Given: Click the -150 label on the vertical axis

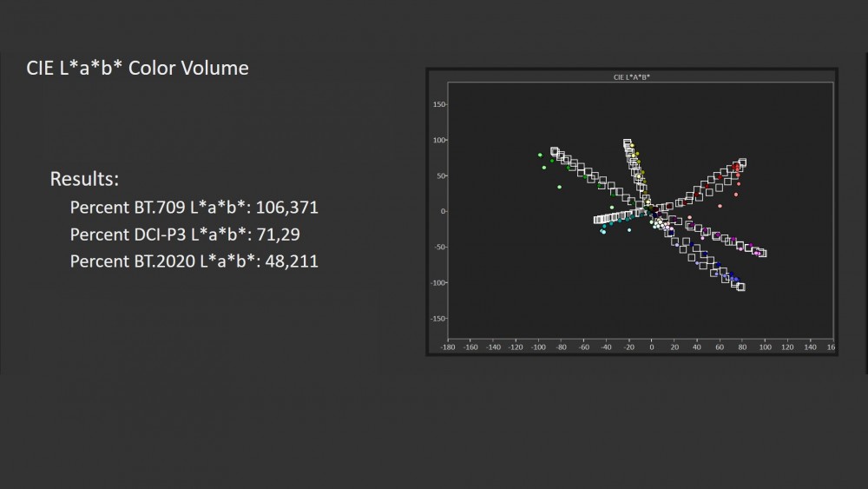Looking at the screenshot, I should pos(437,318).
